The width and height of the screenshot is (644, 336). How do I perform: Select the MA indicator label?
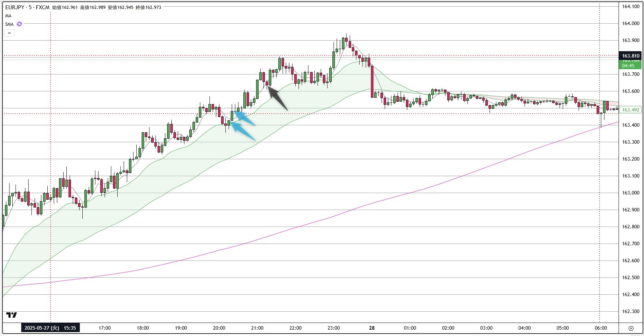point(8,16)
